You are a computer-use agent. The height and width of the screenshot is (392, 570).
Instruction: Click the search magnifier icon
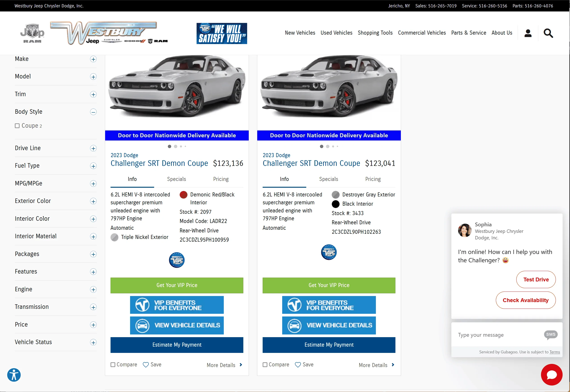548,33
